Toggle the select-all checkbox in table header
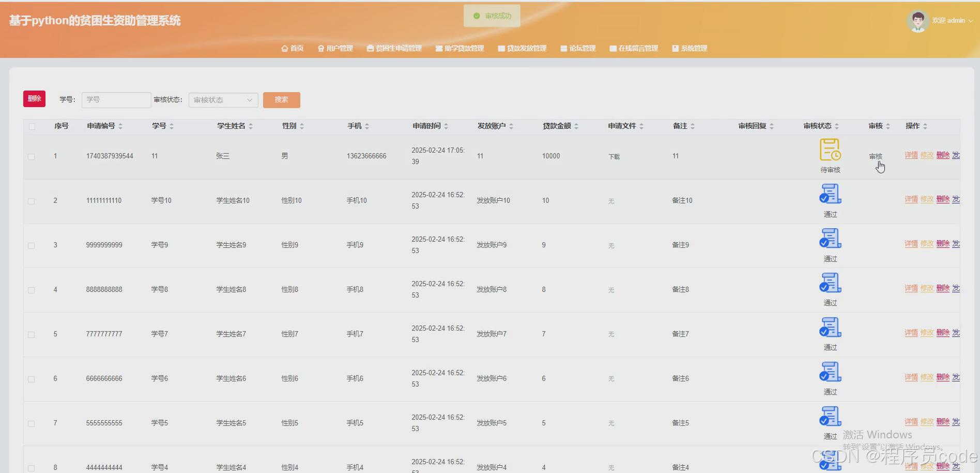This screenshot has width=980, height=473. point(32,127)
